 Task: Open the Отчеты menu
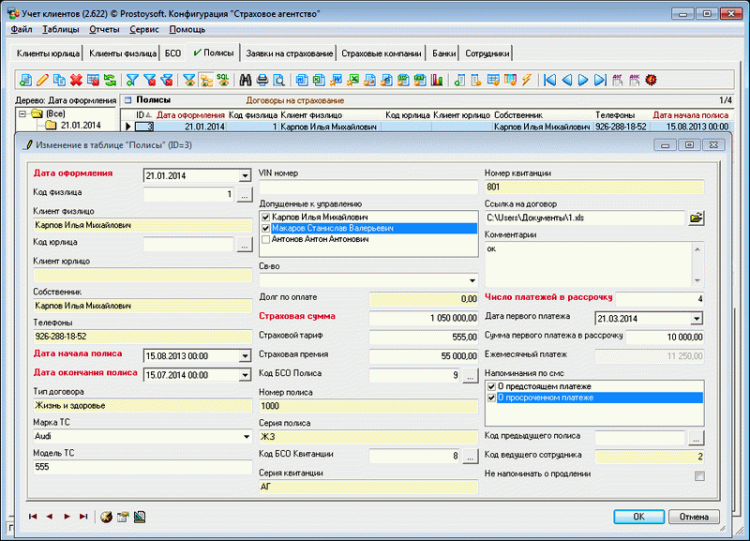click(x=102, y=29)
